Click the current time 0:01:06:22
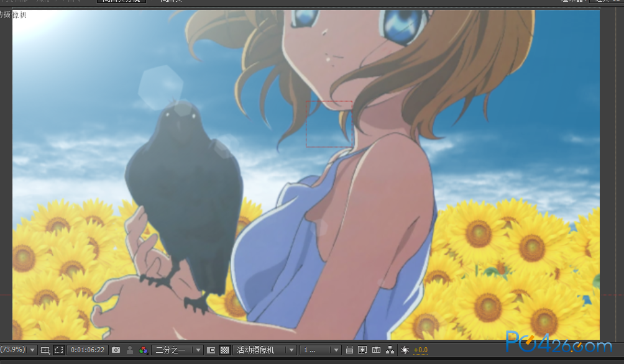 point(88,350)
